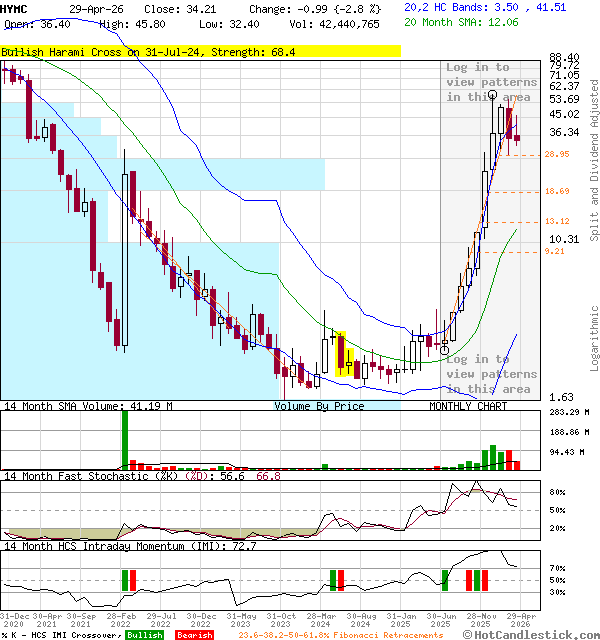The width and height of the screenshot is (600, 640).
Task: Click the tall white candle from early 2022
Action: [x=125, y=260]
